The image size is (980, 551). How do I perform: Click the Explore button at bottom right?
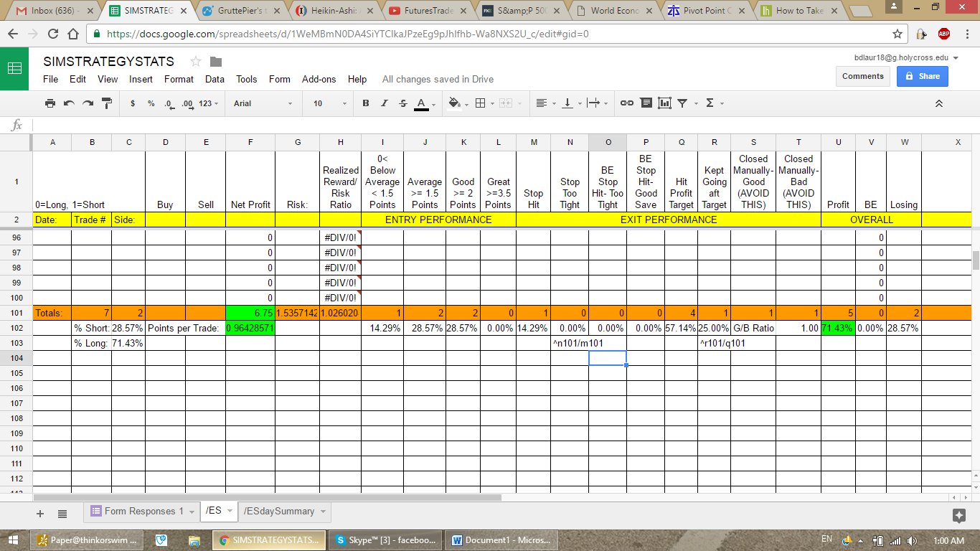point(958,515)
